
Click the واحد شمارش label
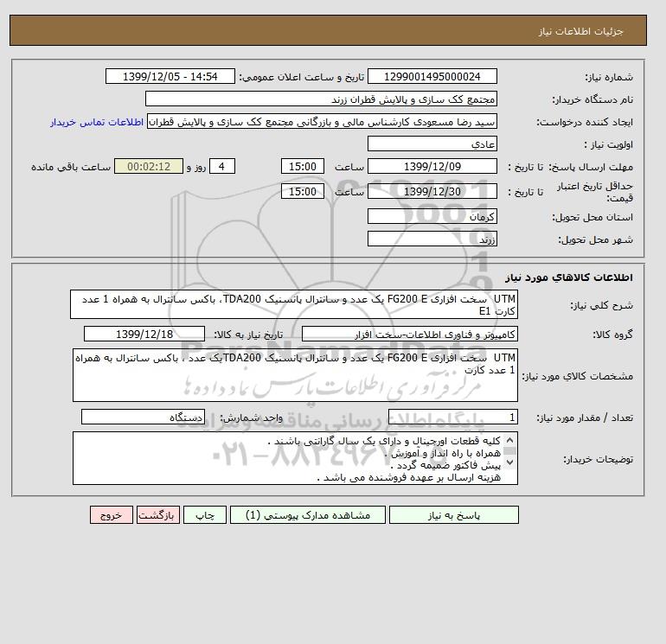pos(251,418)
